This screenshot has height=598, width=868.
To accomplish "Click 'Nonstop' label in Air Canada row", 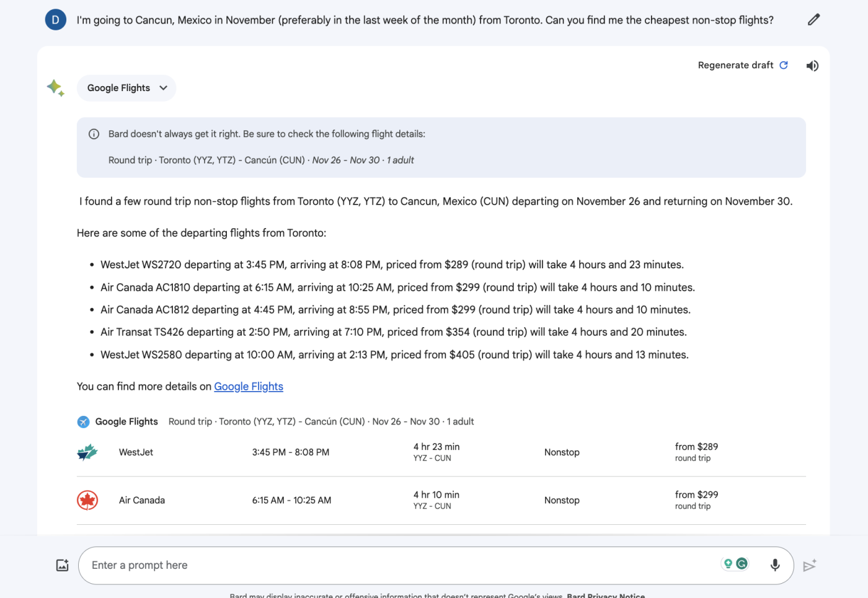I will tap(562, 500).
